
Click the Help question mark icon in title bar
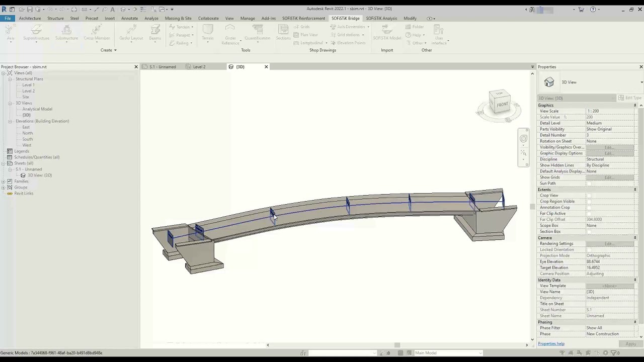pos(593,9)
